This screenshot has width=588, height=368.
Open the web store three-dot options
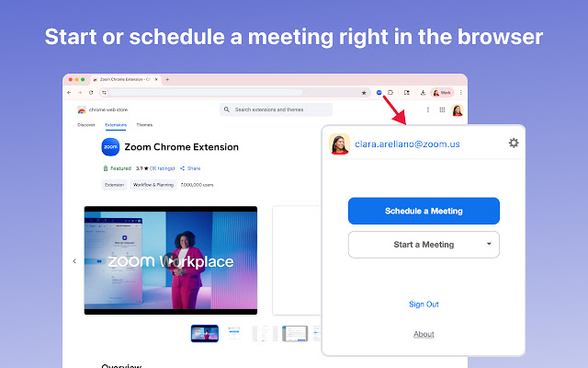pos(428,109)
